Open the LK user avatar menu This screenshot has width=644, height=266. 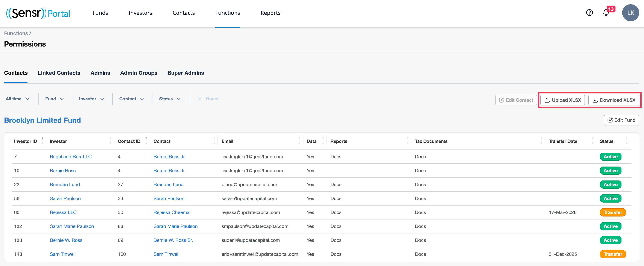coord(630,13)
